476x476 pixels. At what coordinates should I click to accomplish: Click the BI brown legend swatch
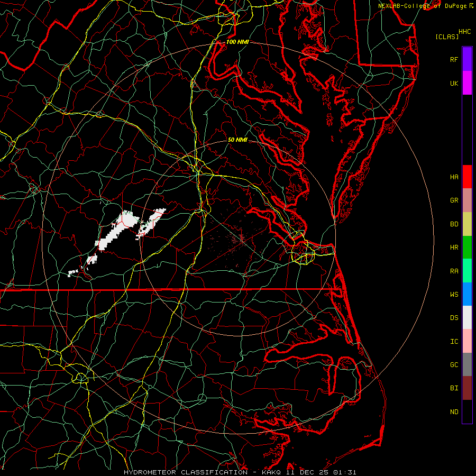point(467,388)
